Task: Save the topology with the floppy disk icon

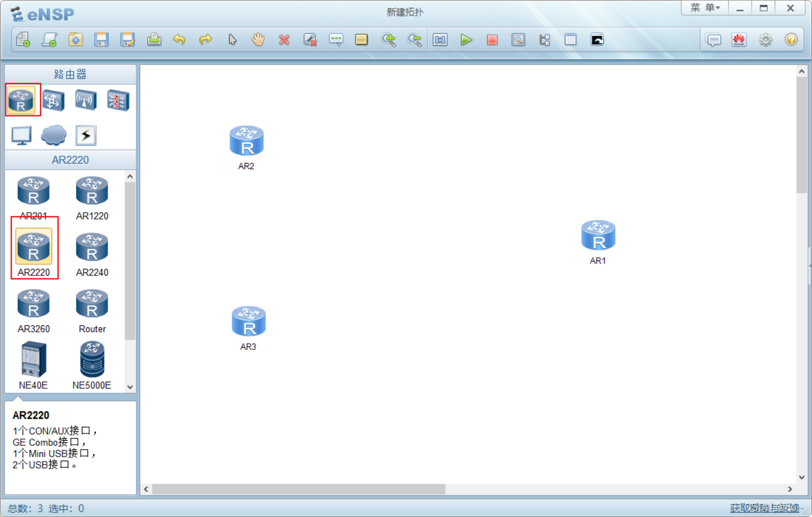Action: point(101,40)
